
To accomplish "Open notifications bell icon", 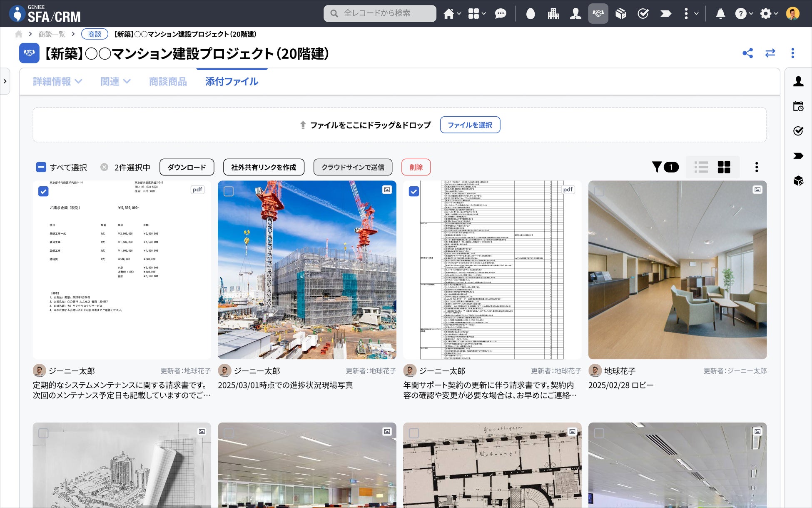I will pyautogui.click(x=720, y=14).
